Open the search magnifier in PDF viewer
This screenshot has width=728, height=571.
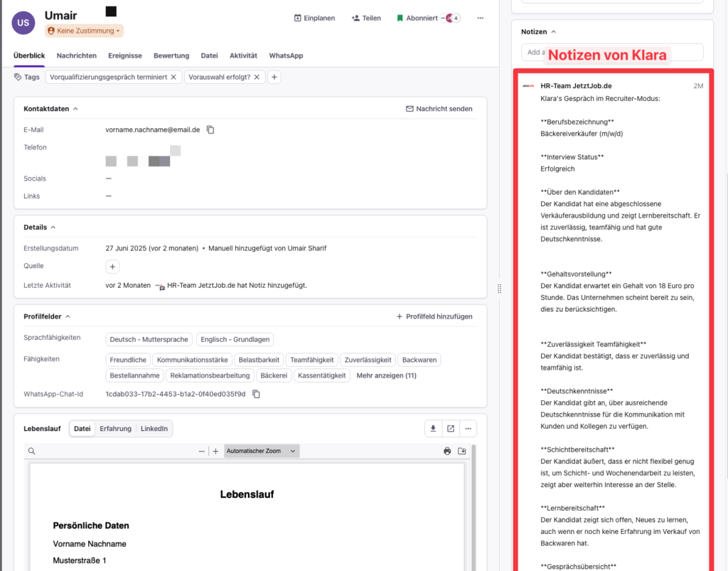point(32,451)
